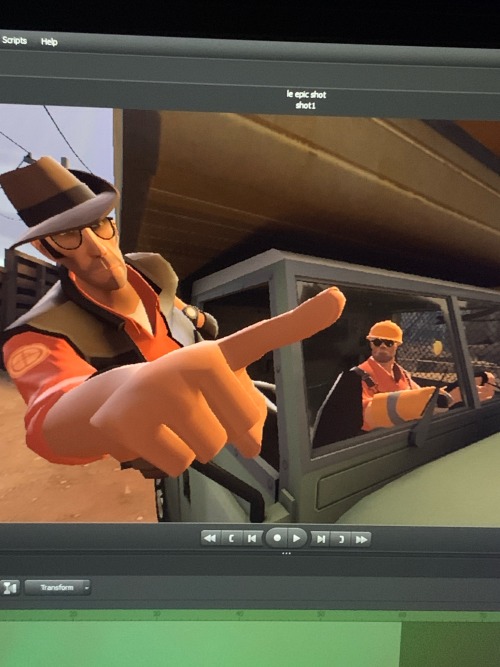Play the shot

point(297,538)
